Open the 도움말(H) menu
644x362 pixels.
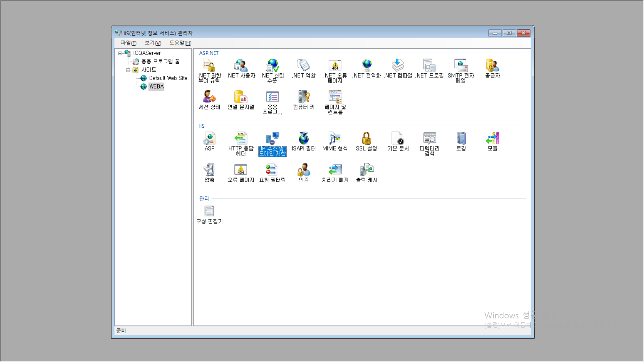[180, 43]
